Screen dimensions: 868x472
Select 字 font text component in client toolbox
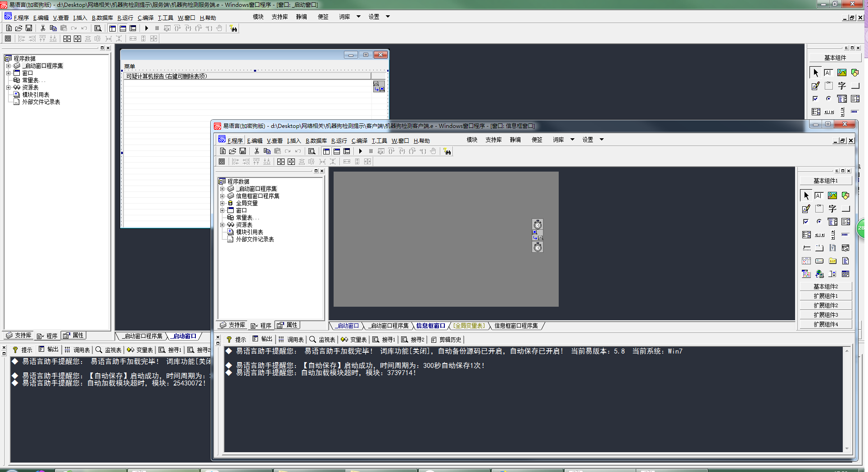tap(832, 209)
